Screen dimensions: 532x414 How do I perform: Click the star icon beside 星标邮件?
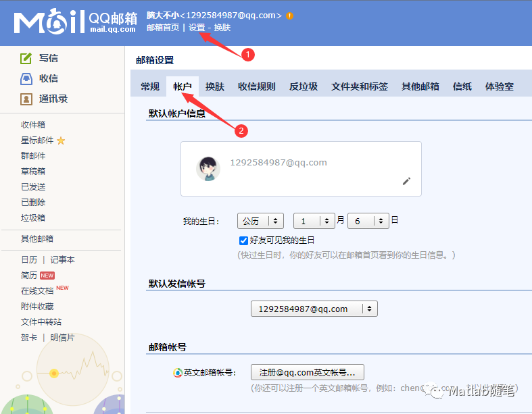61,140
